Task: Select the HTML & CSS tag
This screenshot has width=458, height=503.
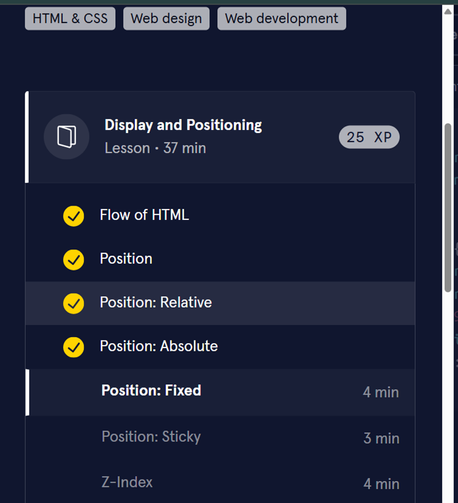Action: point(70,19)
